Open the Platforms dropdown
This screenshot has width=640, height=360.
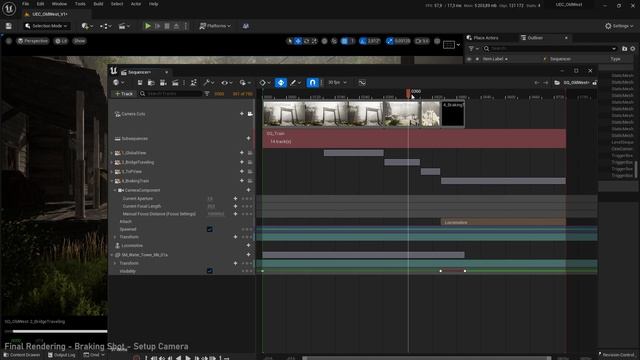(215, 26)
